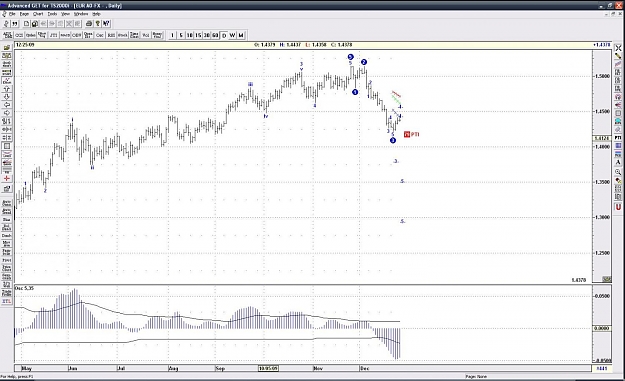Viewport: 625px width, 381px height.
Task: Click the red U magnet icon
Action: point(618,207)
